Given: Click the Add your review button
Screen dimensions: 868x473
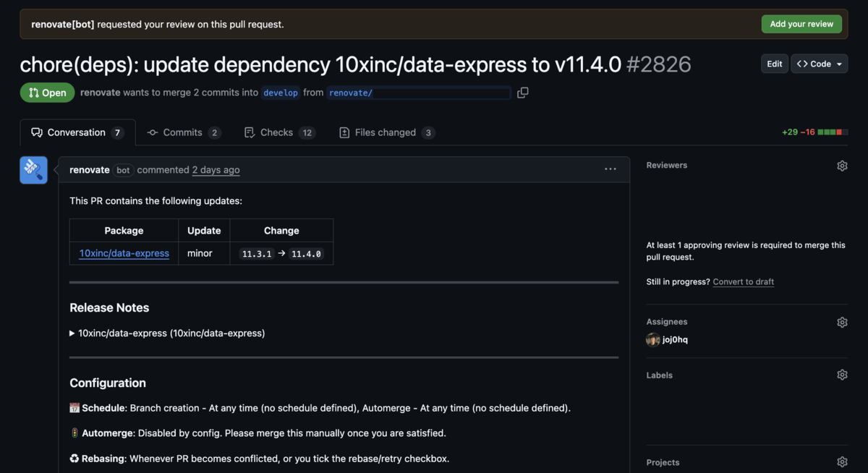Looking at the screenshot, I should 801,24.
